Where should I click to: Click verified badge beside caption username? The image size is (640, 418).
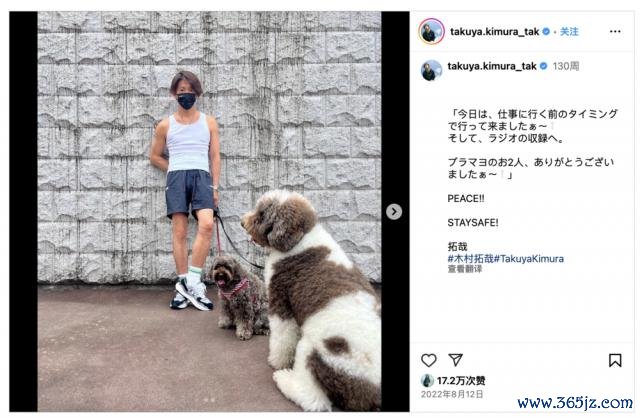tap(544, 66)
